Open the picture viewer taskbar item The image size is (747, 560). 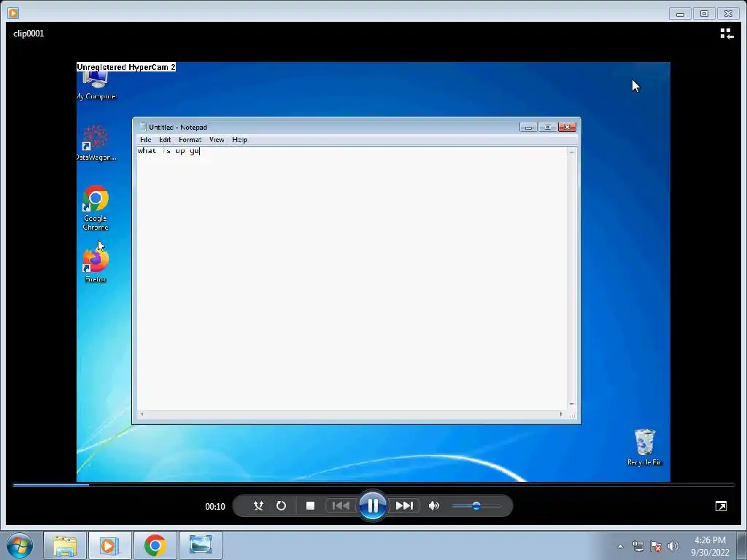pyautogui.click(x=200, y=545)
